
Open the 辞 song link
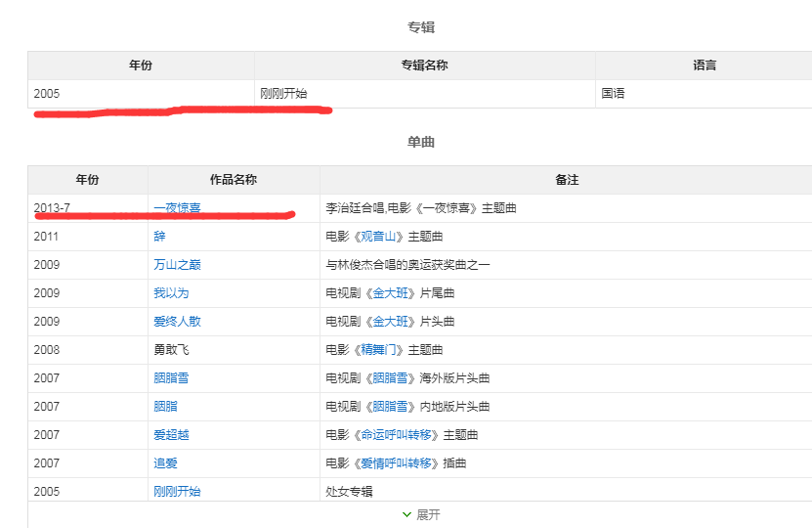click(x=159, y=237)
